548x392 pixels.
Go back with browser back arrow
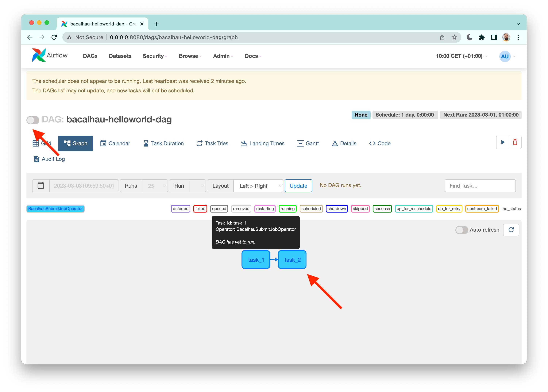(x=29, y=37)
